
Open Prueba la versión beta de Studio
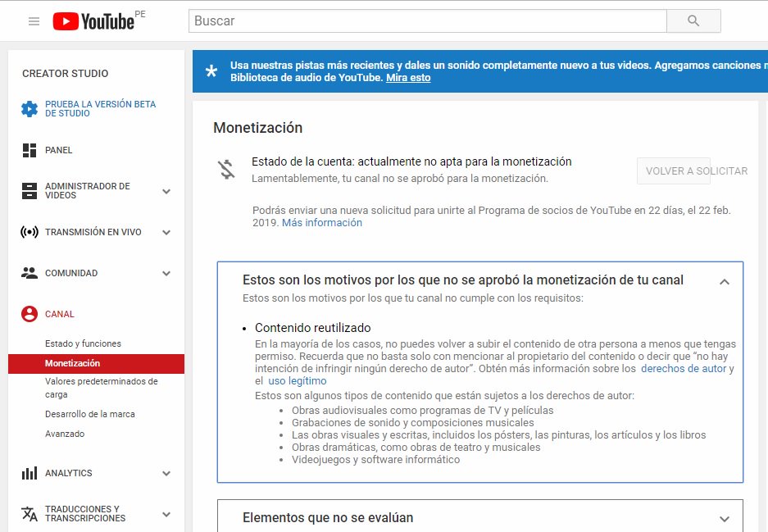(101, 108)
